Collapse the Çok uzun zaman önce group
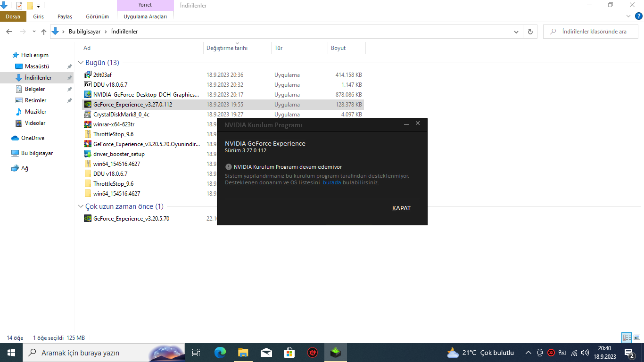The image size is (644, 362). tap(80, 206)
